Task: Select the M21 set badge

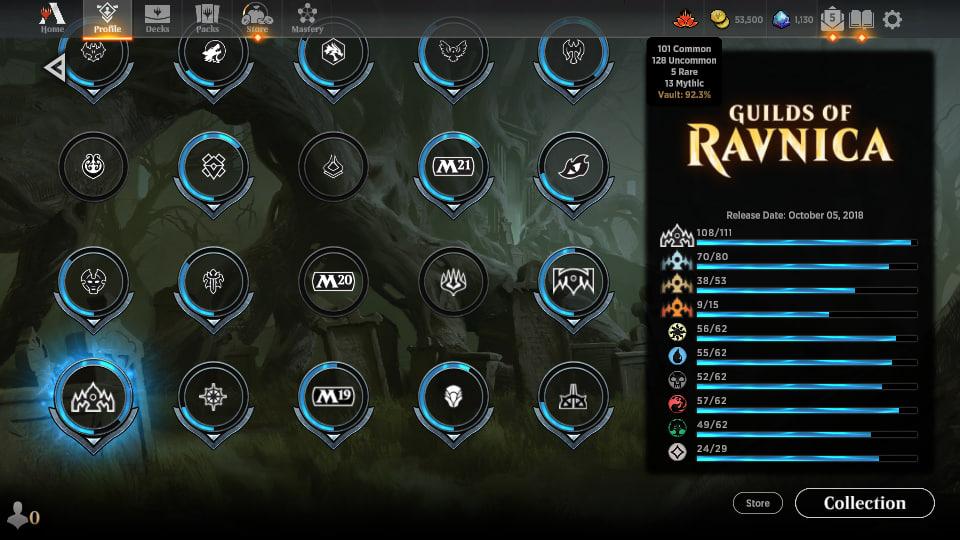Action: 453,167
